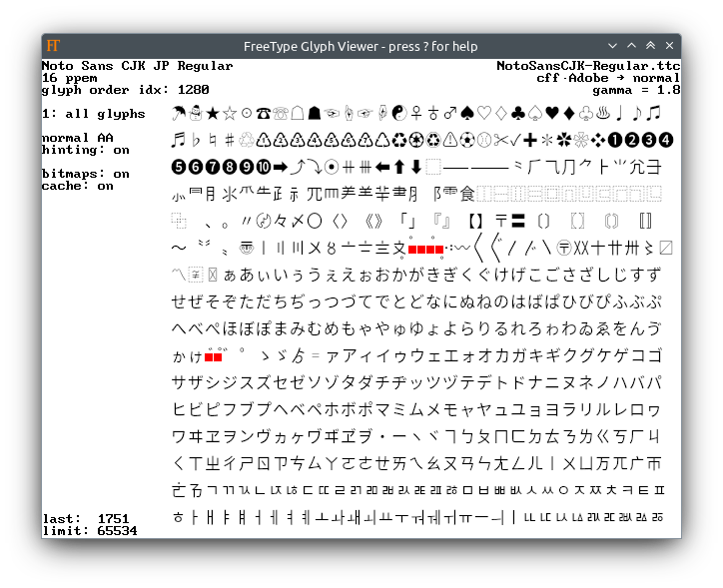Click the 'FreeType Glyph Viewer - press ? for help' title

pyautogui.click(x=361, y=47)
